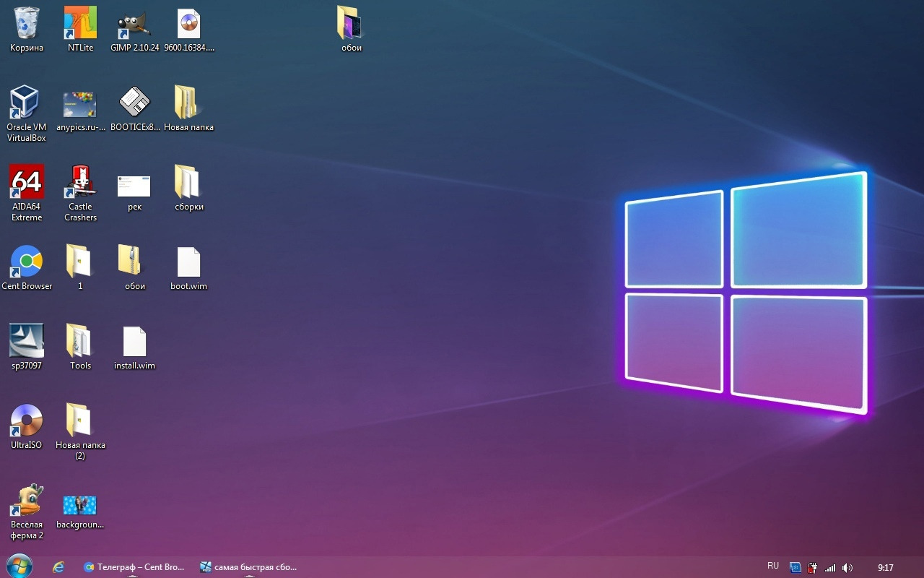Click the AIDA64 Extreme shortcut
Viewport: 924px width, 578px height.
[x=27, y=182]
